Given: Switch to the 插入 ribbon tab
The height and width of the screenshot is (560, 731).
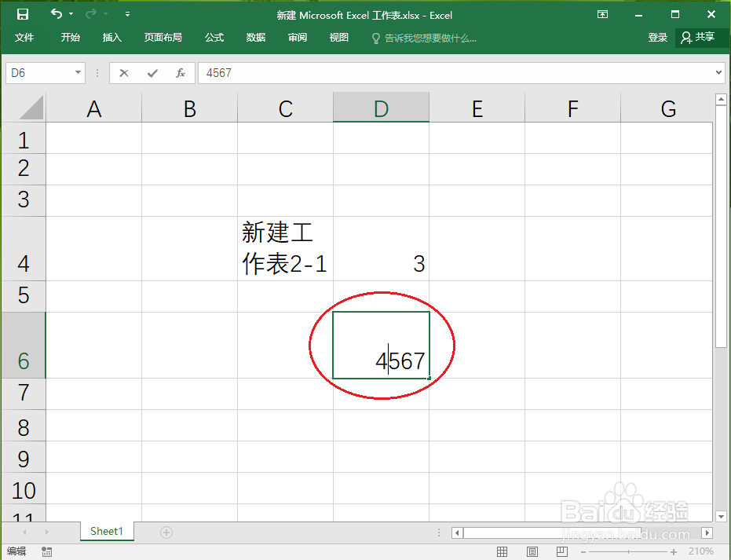Looking at the screenshot, I should click(x=111, y=37).
